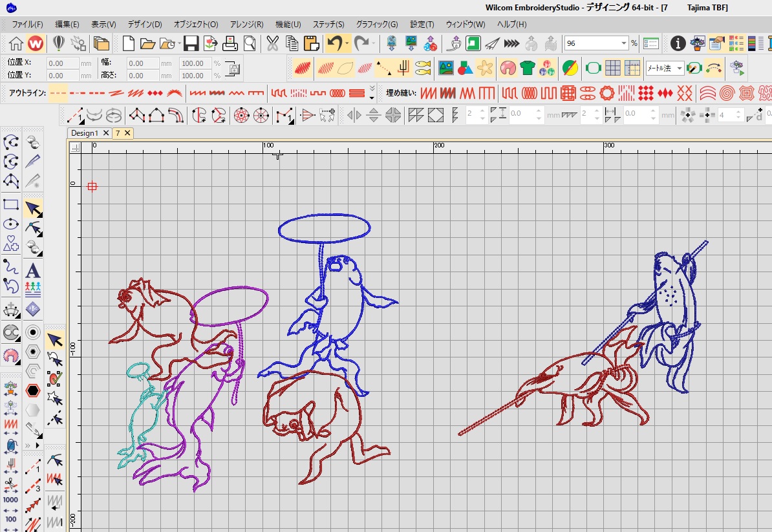The height and width of the screenshot is (532, 772).
Task: Open the ヘルプ(H) menu
Action: (x=511, y=24)
